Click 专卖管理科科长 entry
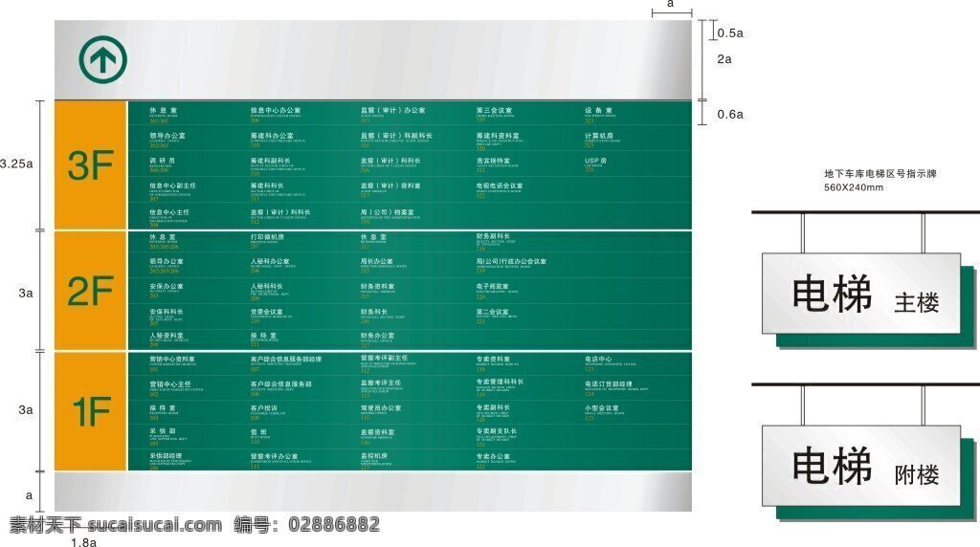Viewport: 980px width, 547px height. click(x=500, y=383)
